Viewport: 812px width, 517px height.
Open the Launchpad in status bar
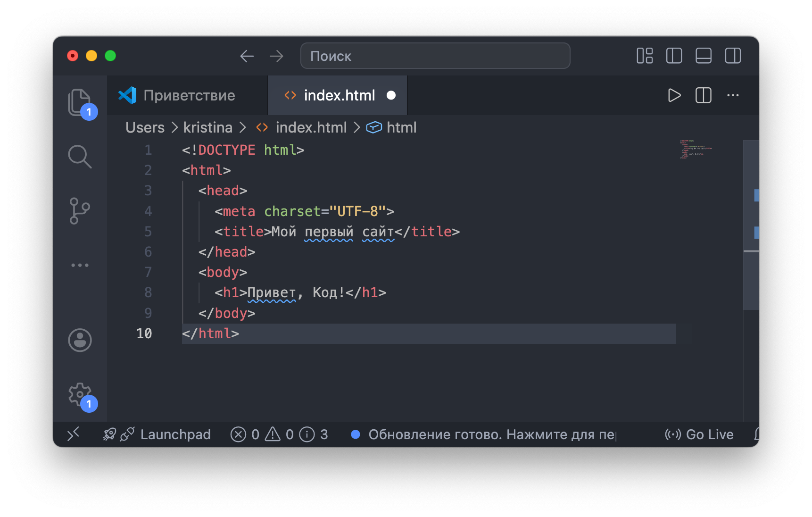click(x=165, y=434)
